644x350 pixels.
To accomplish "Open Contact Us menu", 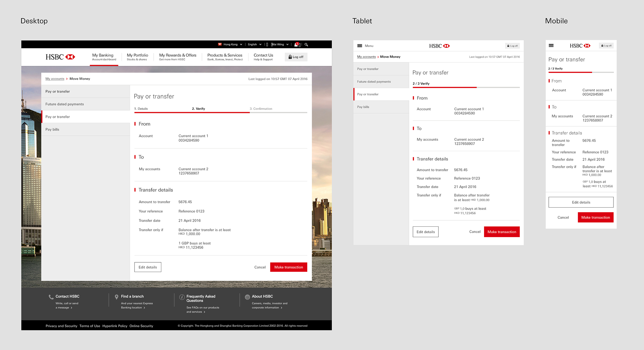I will pos(263,57).
